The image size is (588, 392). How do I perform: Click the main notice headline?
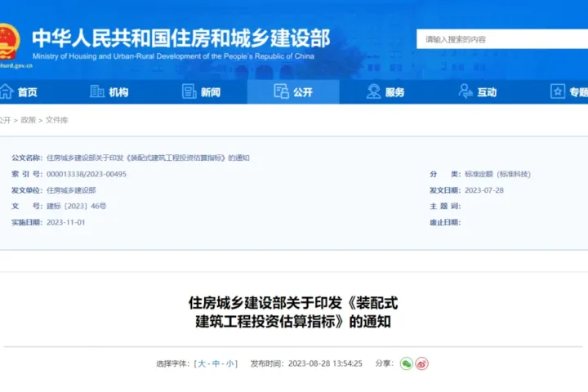point(293,312)
